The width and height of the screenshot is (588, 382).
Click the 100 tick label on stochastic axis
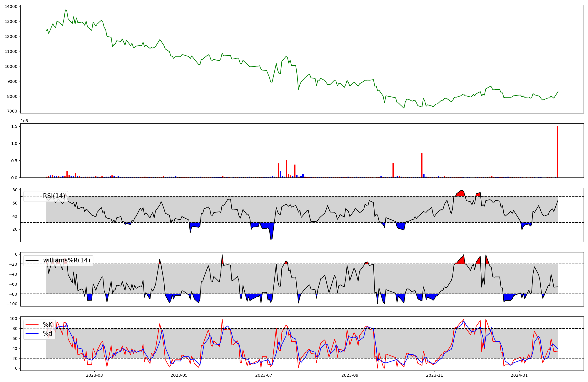14,319
